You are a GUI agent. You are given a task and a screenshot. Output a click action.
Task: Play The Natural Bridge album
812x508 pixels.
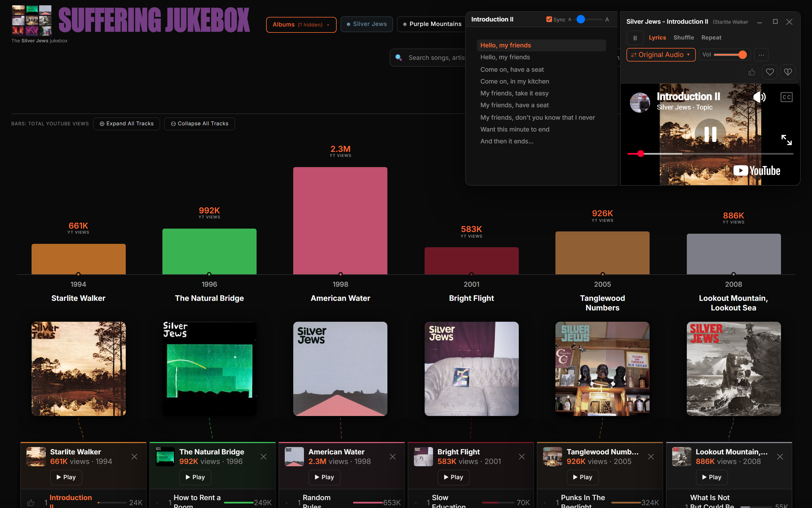(x=195, y=477)
